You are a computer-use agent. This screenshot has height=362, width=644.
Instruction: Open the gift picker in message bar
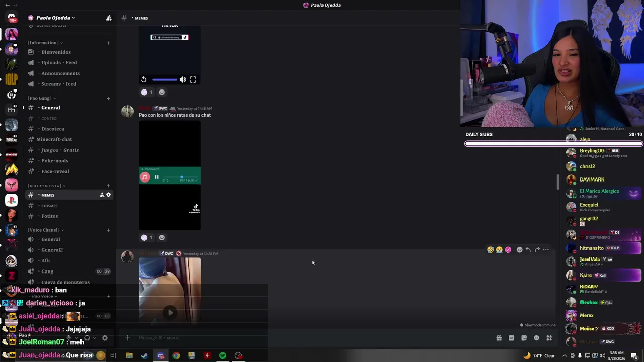pos(499,338)
